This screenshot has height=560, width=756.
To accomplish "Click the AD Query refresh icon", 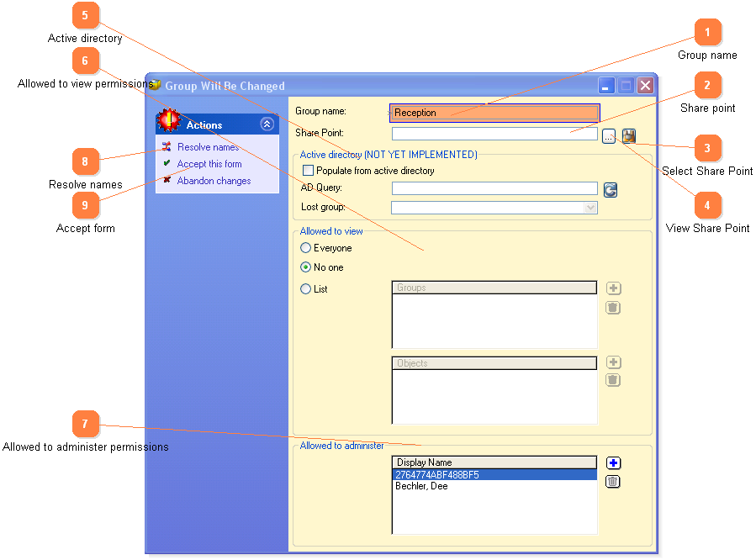I will click(x=611, y=190).
